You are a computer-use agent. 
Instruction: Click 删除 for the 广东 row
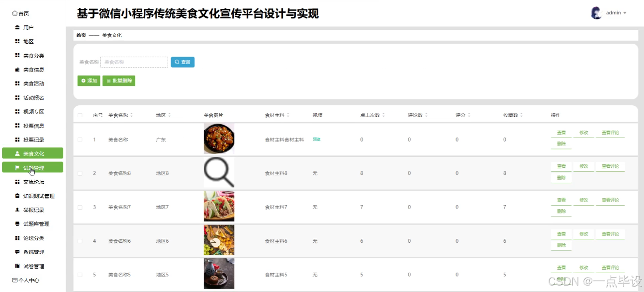(561, 144)
